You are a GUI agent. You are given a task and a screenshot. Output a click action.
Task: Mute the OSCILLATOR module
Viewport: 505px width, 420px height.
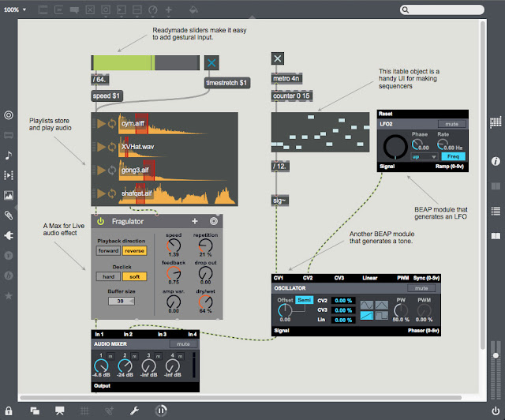421,288
